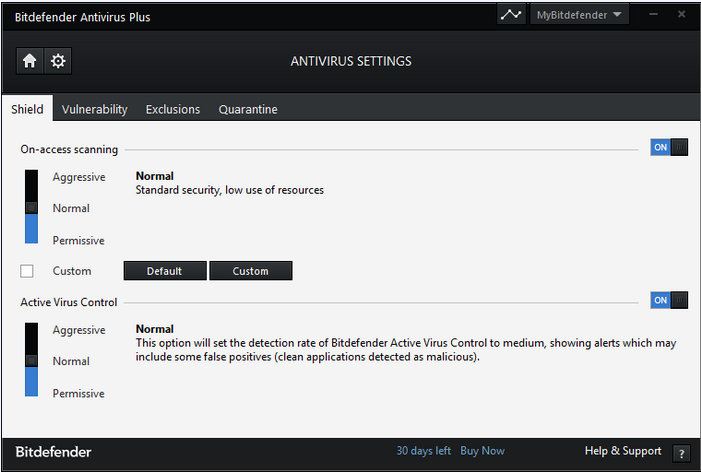This screenshot has width=701, height=472.
Task: Set Active Virus Control to Permissive
Action: (x=79, y=393)
